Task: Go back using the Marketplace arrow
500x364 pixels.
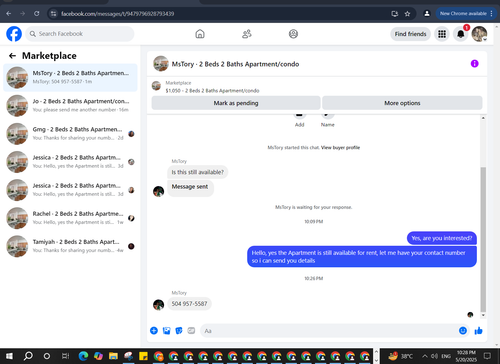Action: pyautogui.click(x=13, y=56)
